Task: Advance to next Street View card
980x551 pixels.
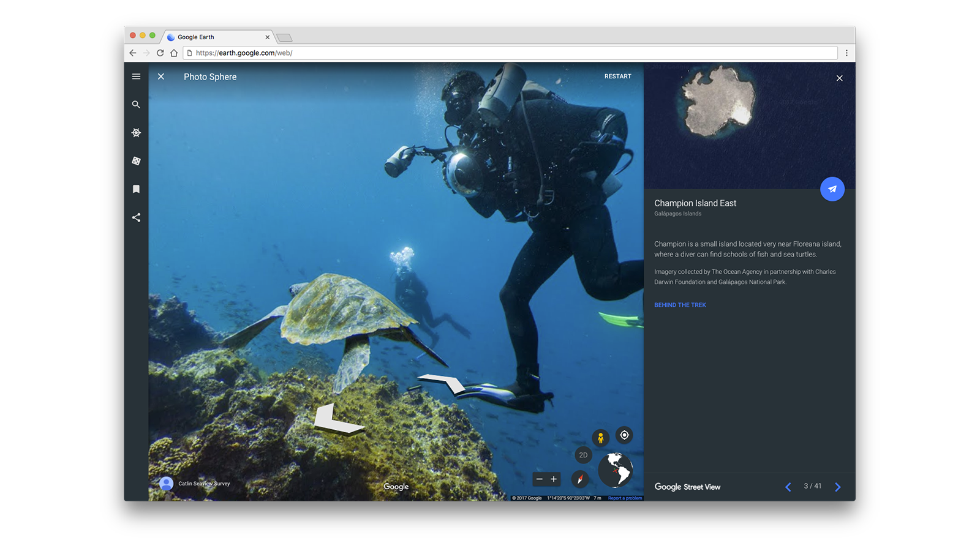Action: pyautogui.click(x=838, y=487)
